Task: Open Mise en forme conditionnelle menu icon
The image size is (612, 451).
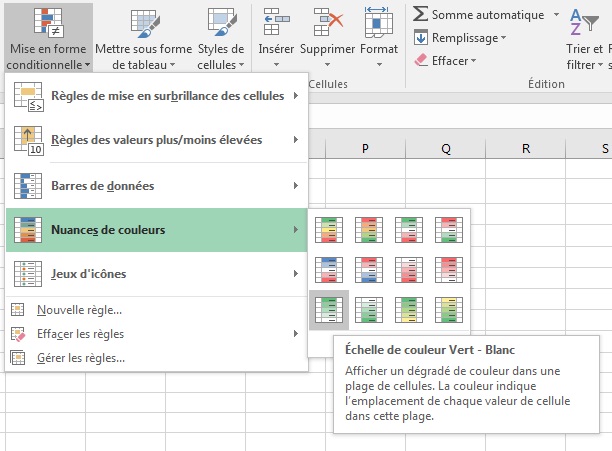Action: [x=48, y=23]
